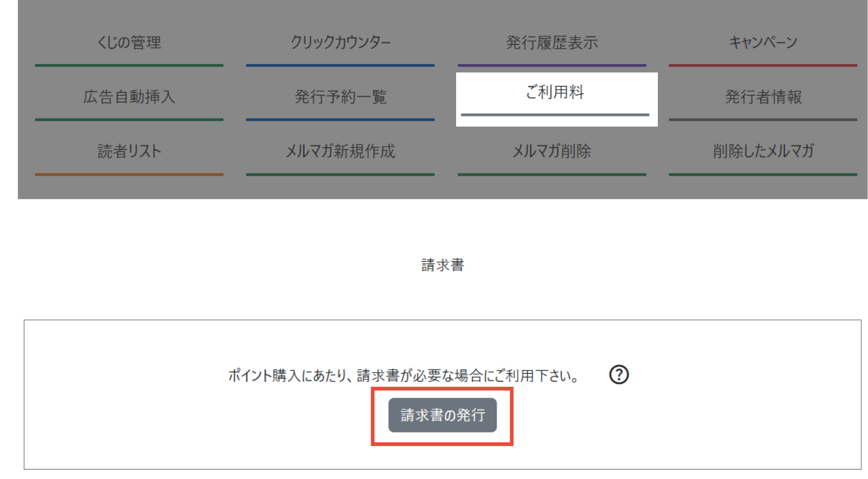Click the ポイント購入 description text

tap(403, 375)
